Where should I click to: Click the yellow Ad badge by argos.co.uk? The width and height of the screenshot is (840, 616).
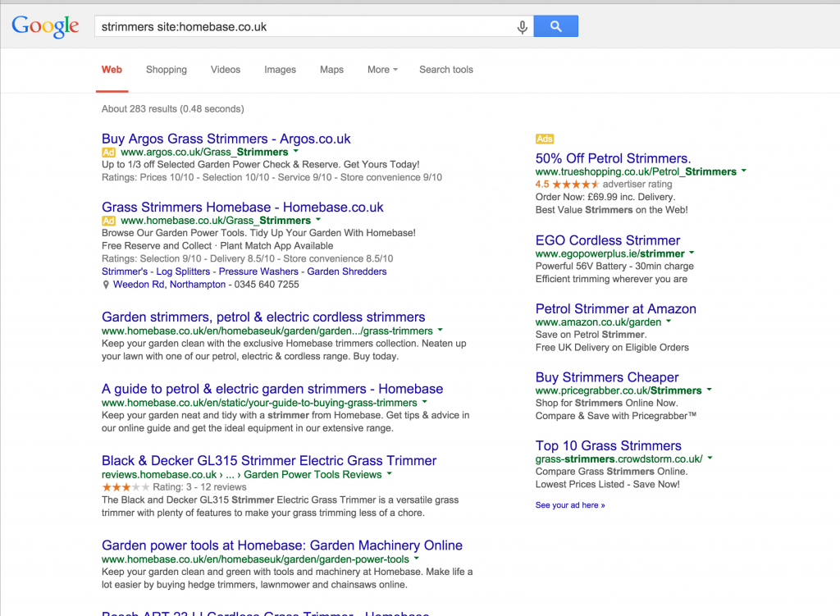109,152
